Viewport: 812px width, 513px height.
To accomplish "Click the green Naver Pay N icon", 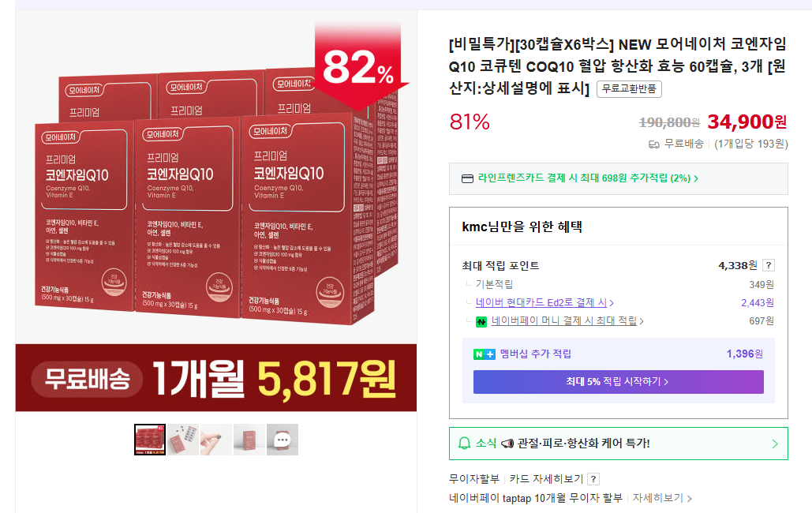I will point(481,322).
